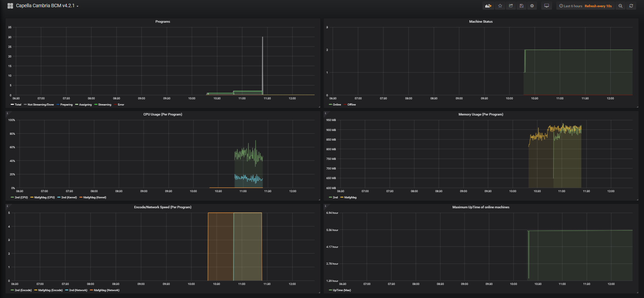The width and height of the screenshot is (644, 298).
Task: Click the zoom out time range icon
Action: pyautogui.click(x=620, y=6)
